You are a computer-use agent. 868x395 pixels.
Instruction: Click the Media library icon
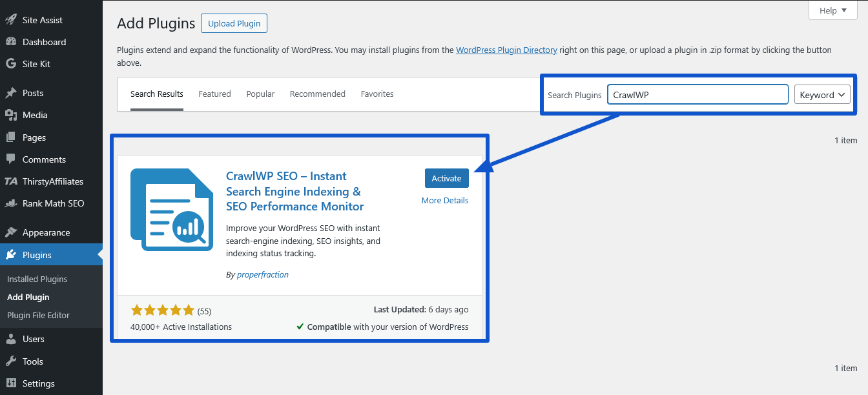pyautogui.click(x=11, y=115)
